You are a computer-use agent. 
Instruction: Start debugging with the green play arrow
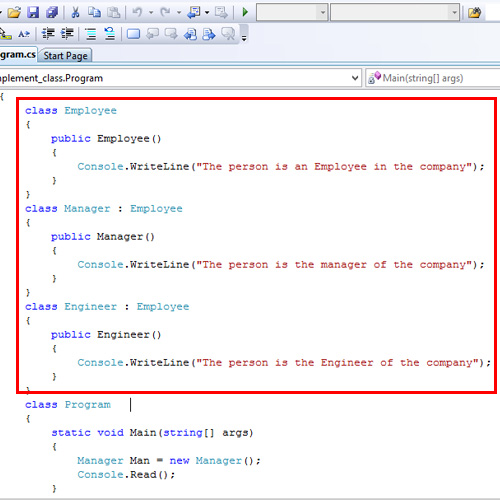point(245,13)
